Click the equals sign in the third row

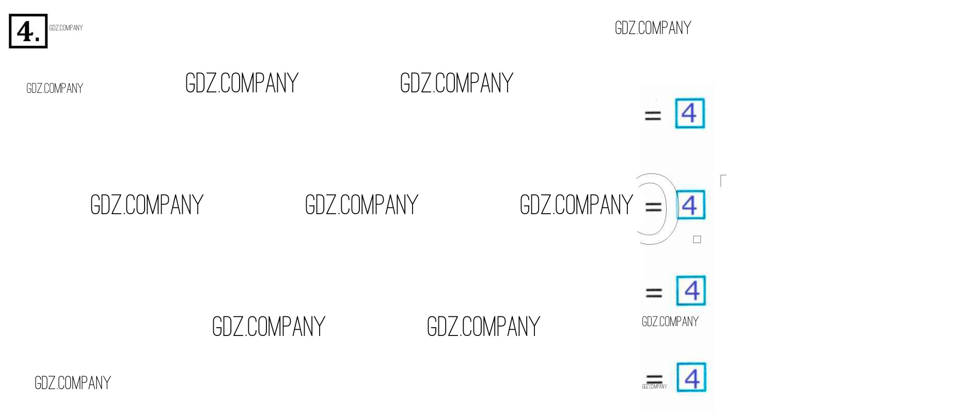click(654, 293)
